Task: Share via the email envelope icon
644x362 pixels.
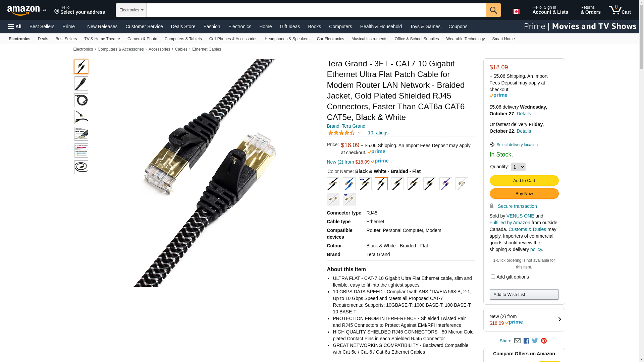Action: pyautogui.click(x=518, y=341)
